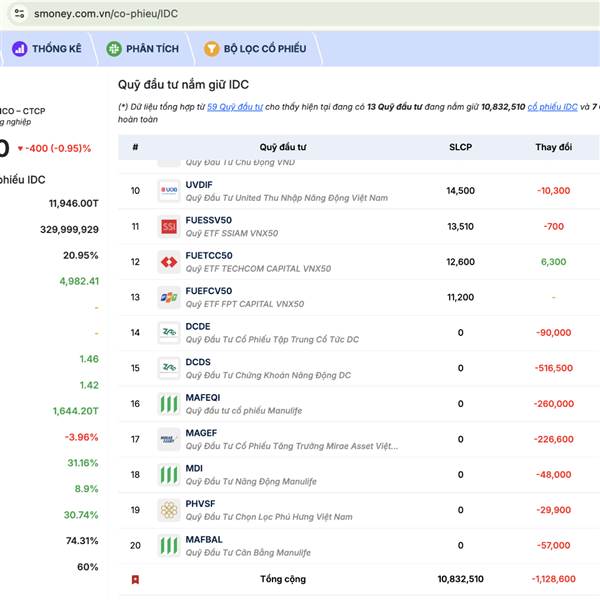Click the 'Quỹ đầu tư' column header
600x600 pixels.
[x=283, y=147]
